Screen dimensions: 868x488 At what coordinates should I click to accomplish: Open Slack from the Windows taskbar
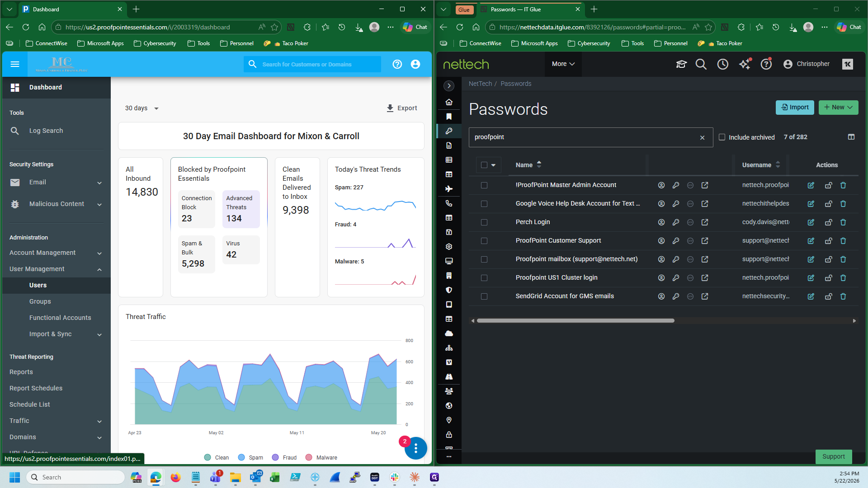point(395,477)
